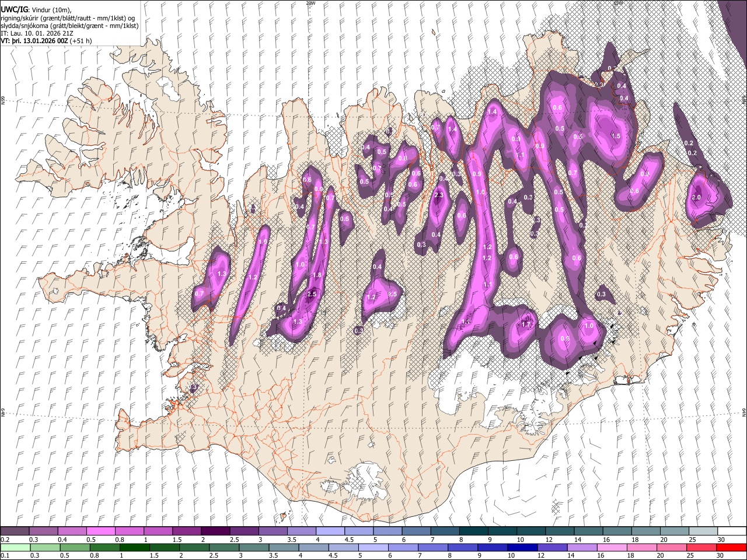
Task: Click the 2.3 snowfall value on the map
Action: tap(439, 195)
